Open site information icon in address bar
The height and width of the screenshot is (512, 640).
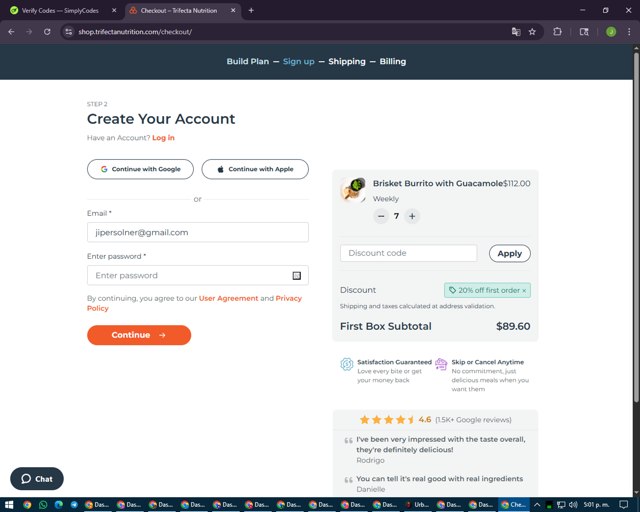pos(69,32)
